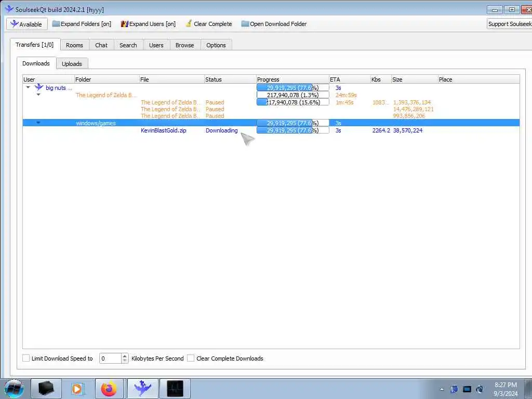Click the tray icon left of the monitor icon
This screenshot has height=399, width=532.
[454, 389]
